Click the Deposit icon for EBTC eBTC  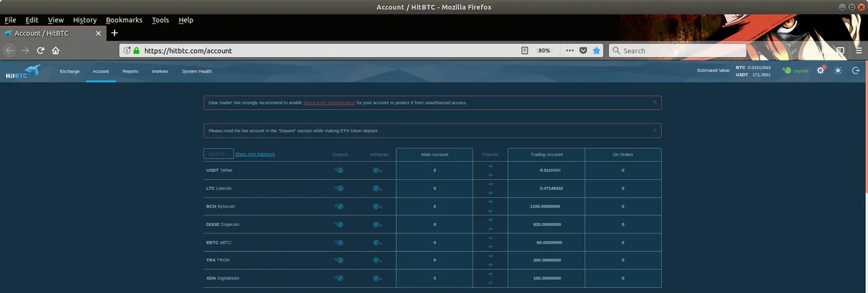339,242
